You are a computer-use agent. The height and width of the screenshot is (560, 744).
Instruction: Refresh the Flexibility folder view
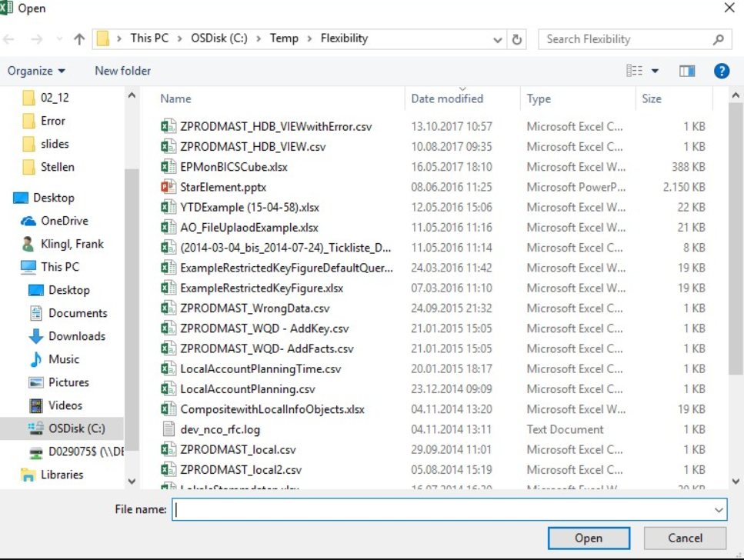pos(517,39)
